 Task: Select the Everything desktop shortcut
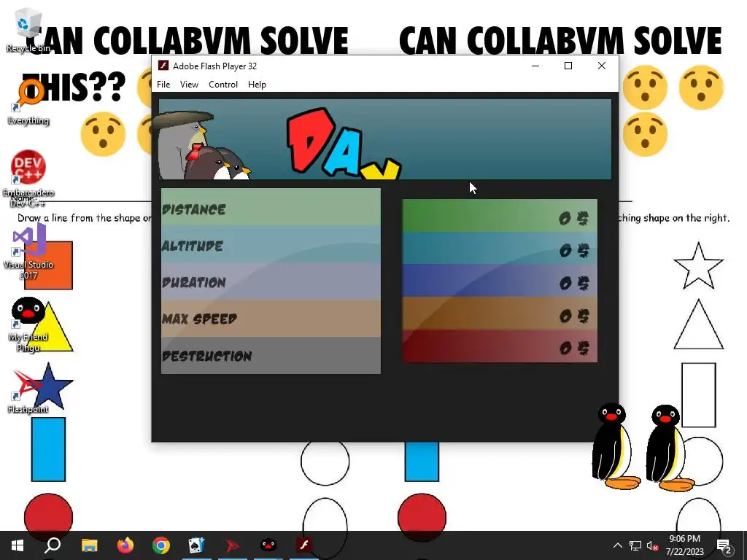click(x=28, y=102)
